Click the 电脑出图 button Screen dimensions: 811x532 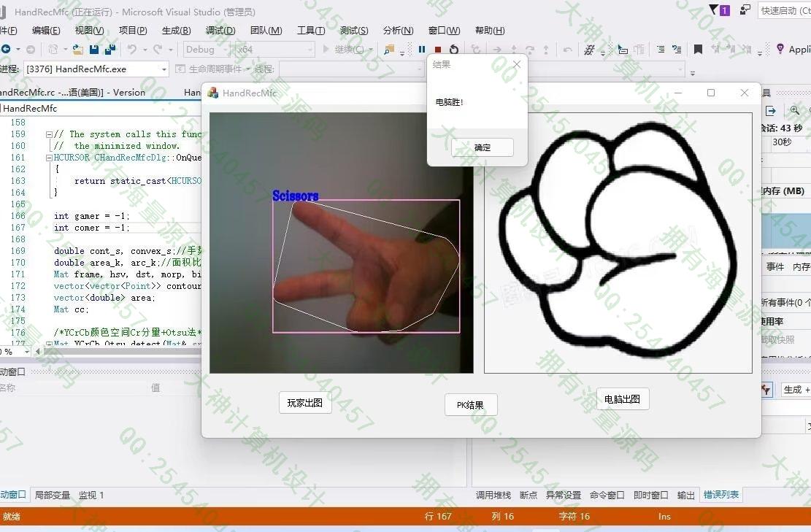tap(622, 399)
